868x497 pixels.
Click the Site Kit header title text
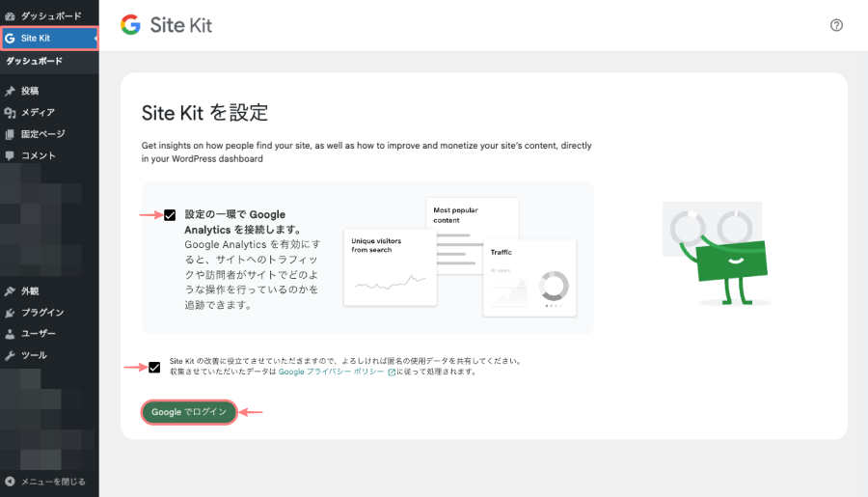[181, 25]
